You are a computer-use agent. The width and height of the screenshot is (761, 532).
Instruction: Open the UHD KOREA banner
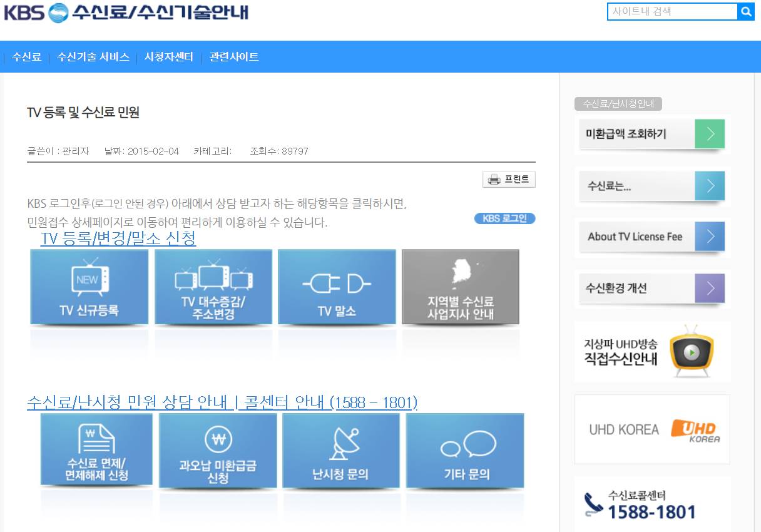pos(652,429)
